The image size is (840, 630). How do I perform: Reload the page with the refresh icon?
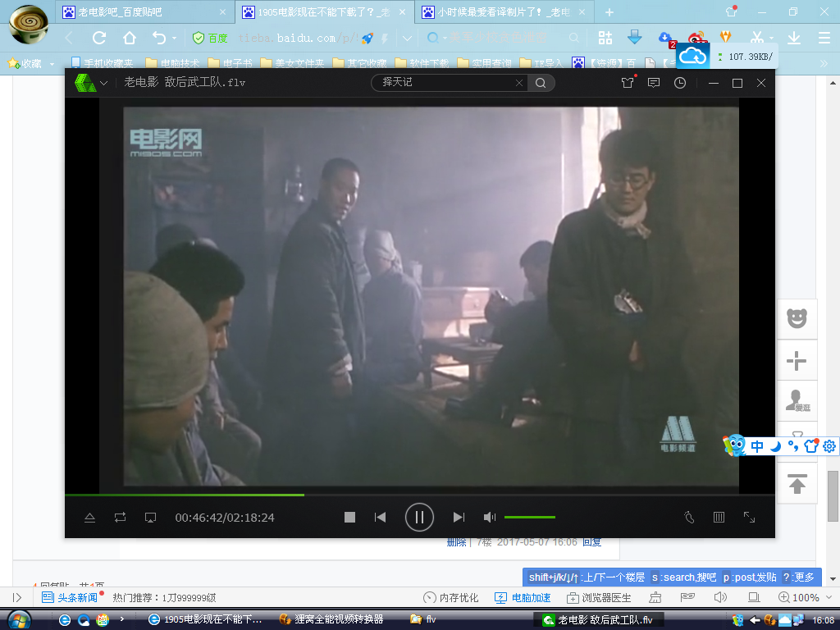click(x=99, y=38)
